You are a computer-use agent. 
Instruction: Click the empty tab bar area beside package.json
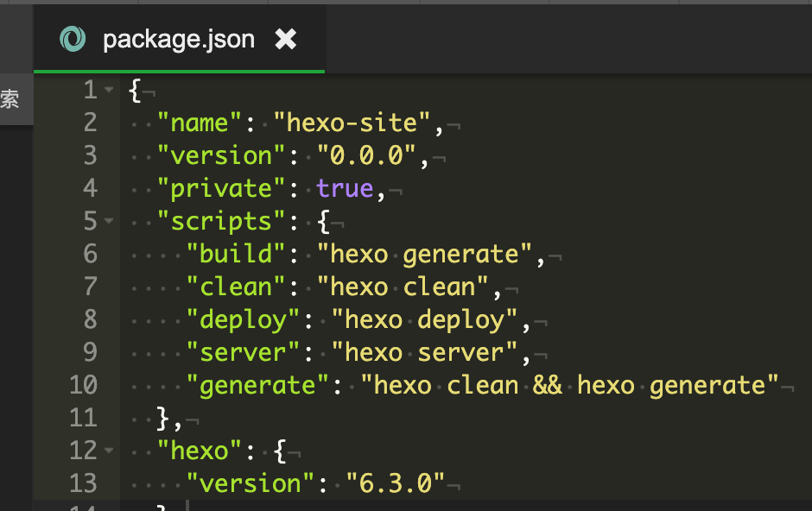(x=561, y=39)
